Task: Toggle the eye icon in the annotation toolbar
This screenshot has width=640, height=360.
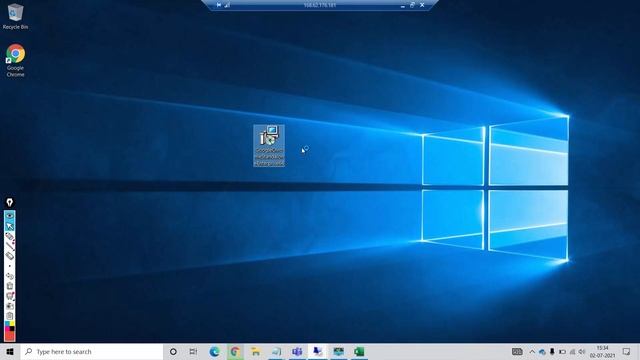Action: (9, 215)
